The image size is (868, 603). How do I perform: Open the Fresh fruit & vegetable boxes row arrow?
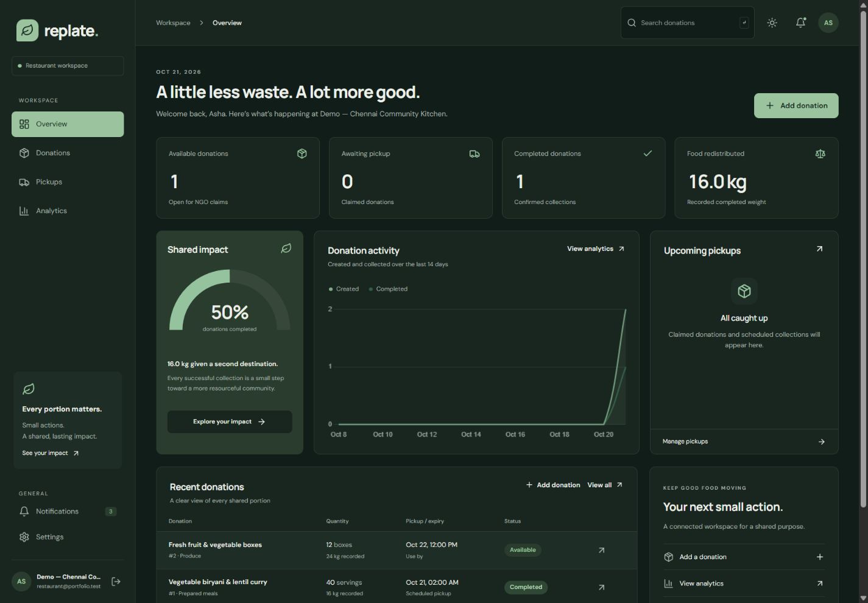(601, 550)
